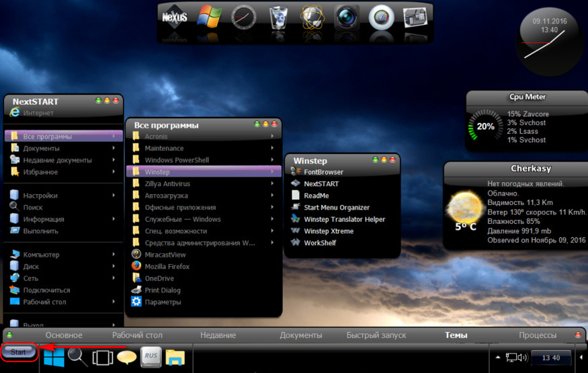Open the yellow speech bubble taskbar icon
Viewport: 588px width, 373px height.
pos(127,357)
